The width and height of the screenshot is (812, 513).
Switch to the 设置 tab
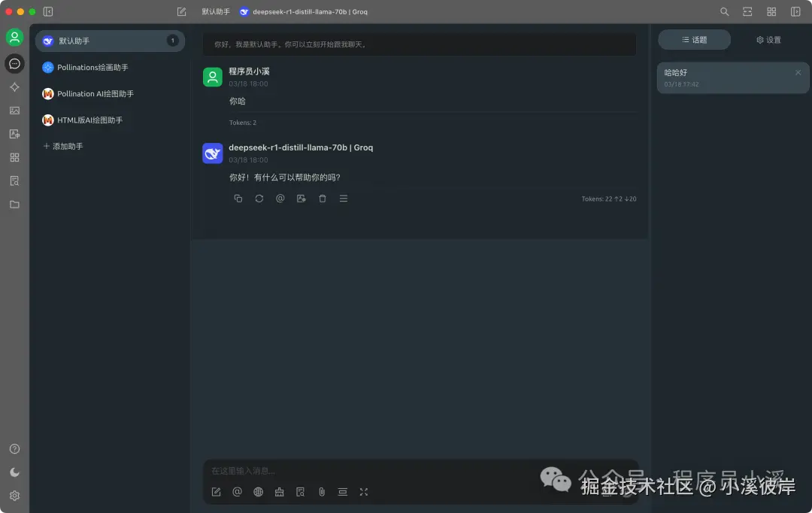pos(768,40)
